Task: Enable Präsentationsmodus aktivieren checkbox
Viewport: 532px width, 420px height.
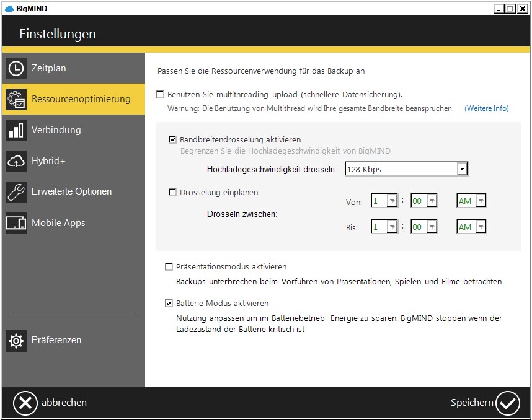Action: click(x=169, y=266)
